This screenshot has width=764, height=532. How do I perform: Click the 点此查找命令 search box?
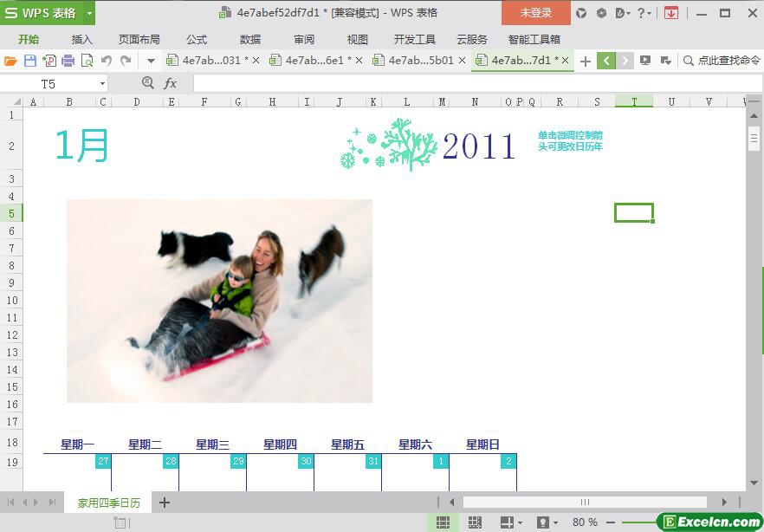(722, 61)
